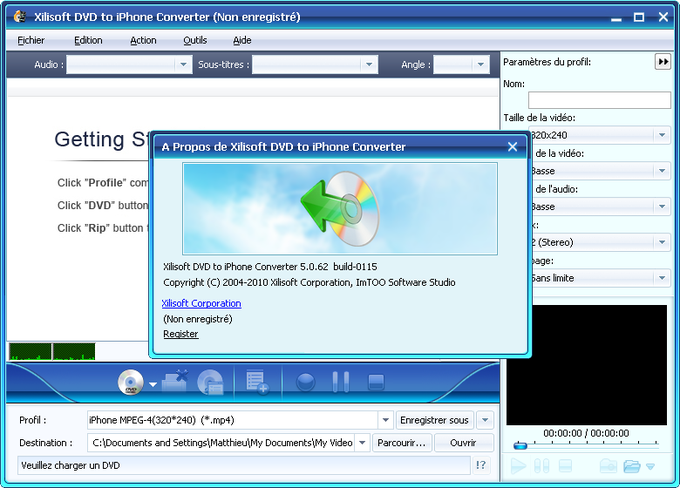Open the Sans limite split dropdown
Screen dimensions: 680x488
662,278
